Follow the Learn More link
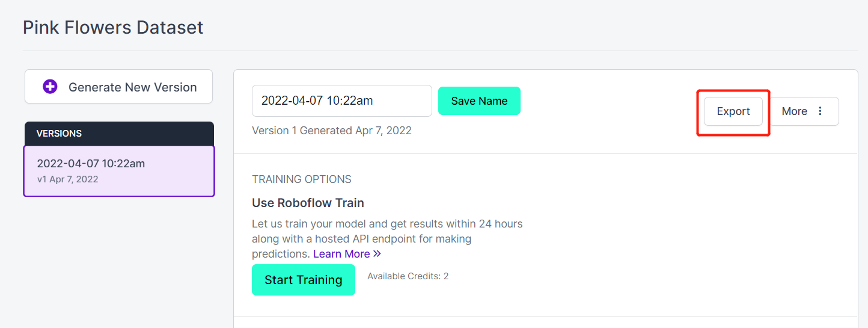 coord(341,254)
